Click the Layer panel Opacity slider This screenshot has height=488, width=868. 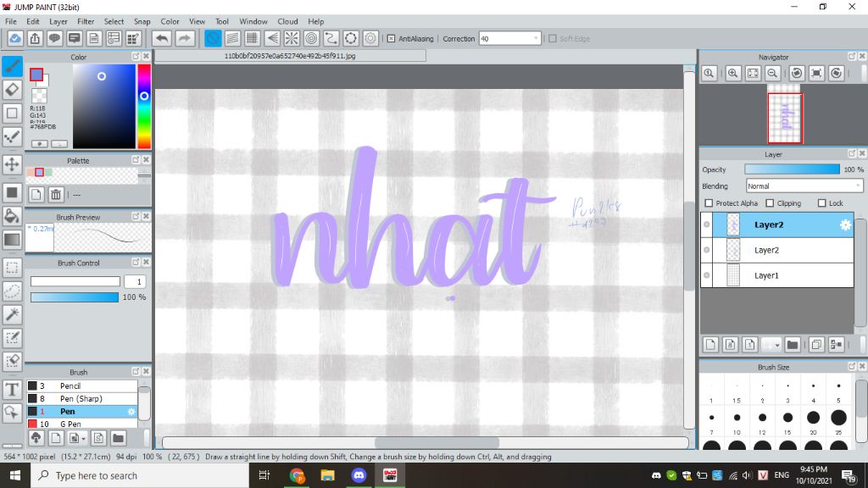[793, 169]
